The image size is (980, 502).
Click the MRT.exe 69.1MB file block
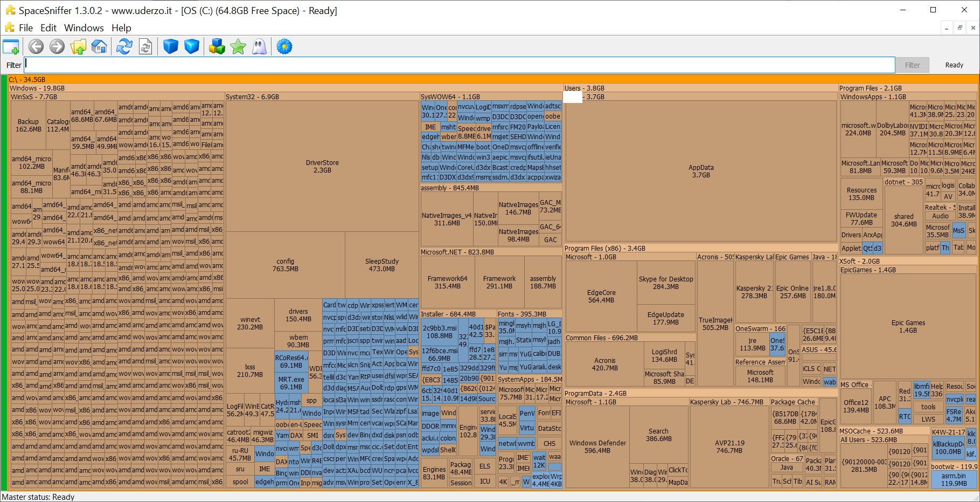[291, 383]
